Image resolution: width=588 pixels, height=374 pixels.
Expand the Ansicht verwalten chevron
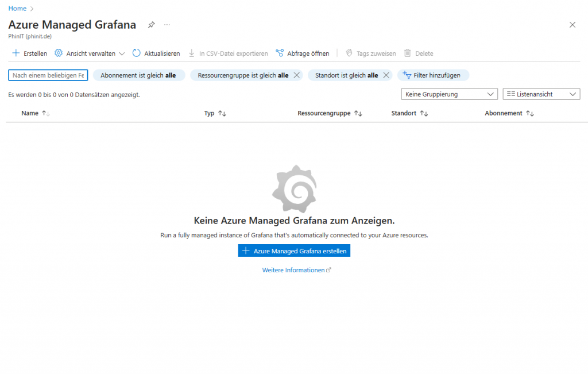[x=122, y=53]
